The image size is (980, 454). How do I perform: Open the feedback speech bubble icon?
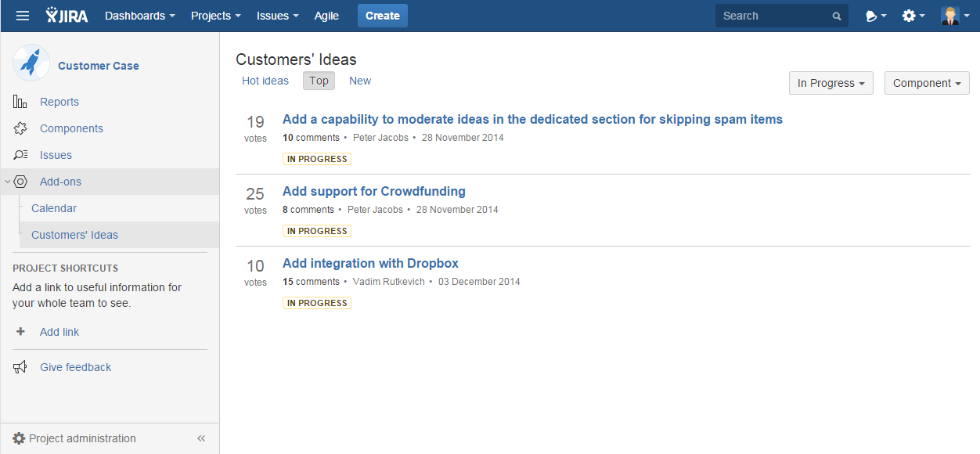coord(876,16)
